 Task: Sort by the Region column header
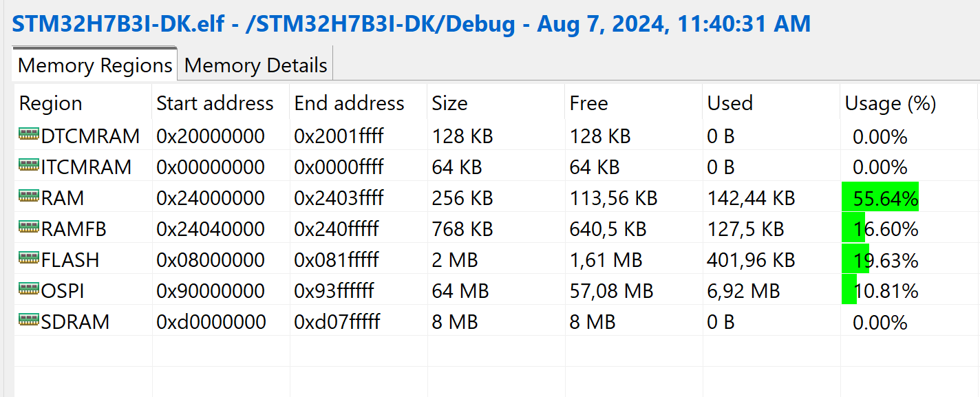(x=51, y=103)
